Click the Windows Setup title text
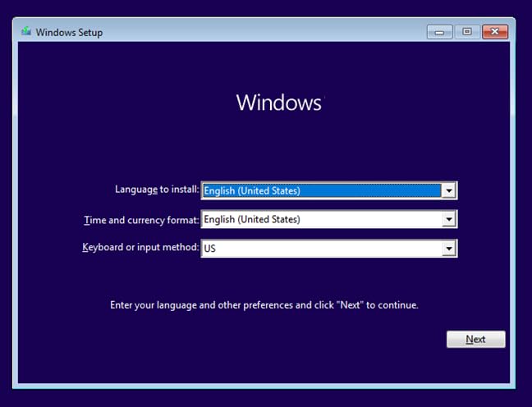 [x=69, y=32]
